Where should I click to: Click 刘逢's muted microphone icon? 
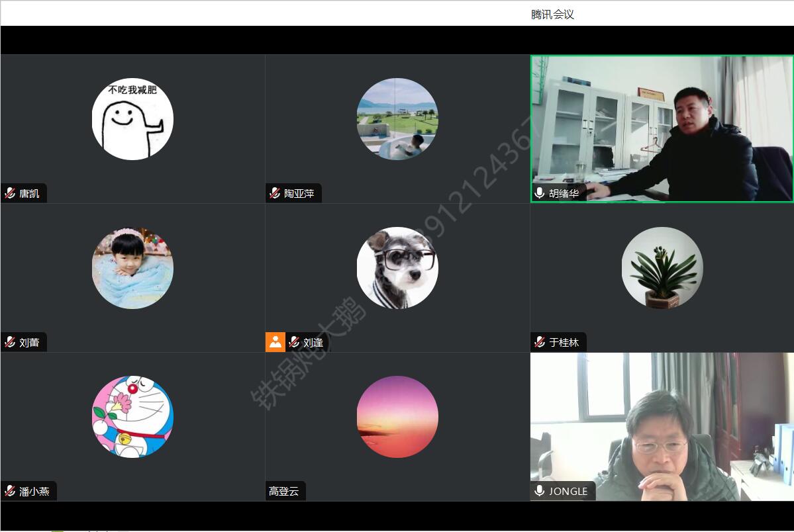pyautogui.click(x=294, y=342)
